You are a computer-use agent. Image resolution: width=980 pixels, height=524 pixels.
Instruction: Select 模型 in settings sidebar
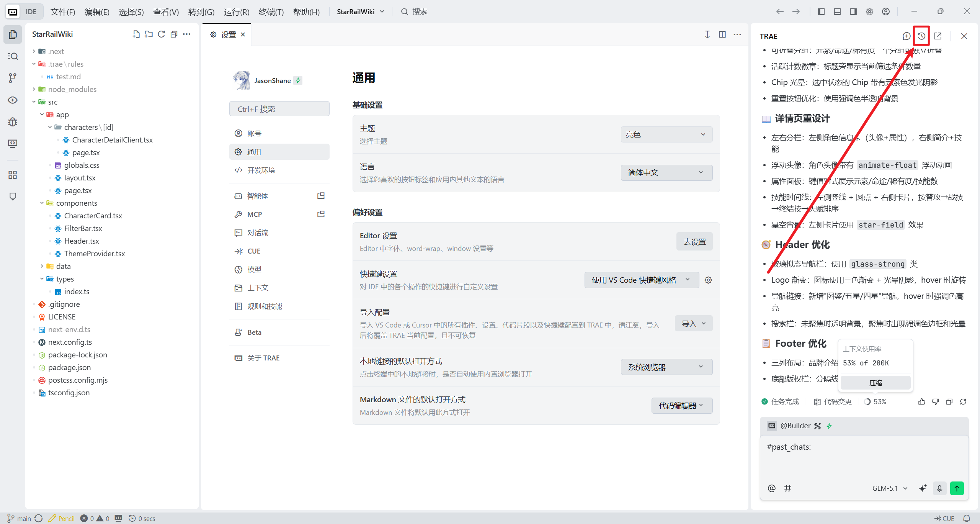click(279, 269)
